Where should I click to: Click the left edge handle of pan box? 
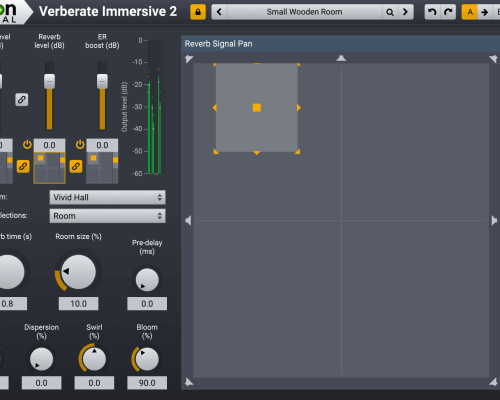[x=215, y=107]
